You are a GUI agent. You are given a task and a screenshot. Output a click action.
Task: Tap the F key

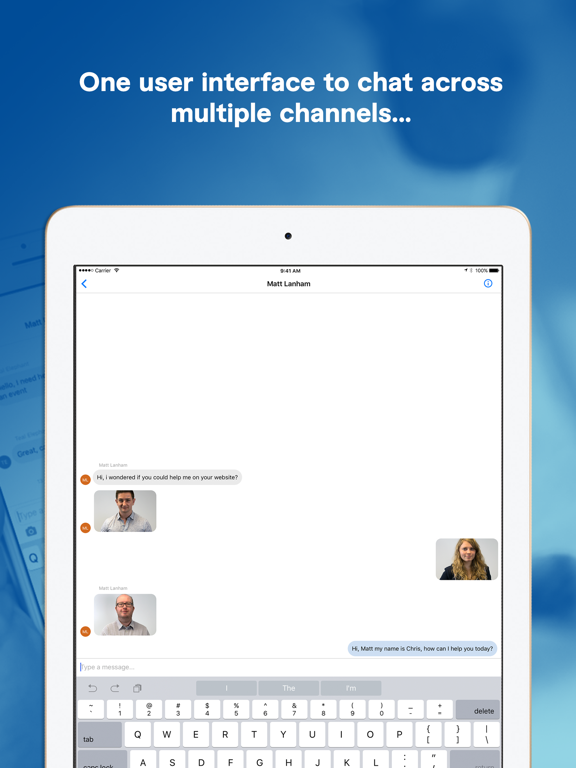point(230,760)
